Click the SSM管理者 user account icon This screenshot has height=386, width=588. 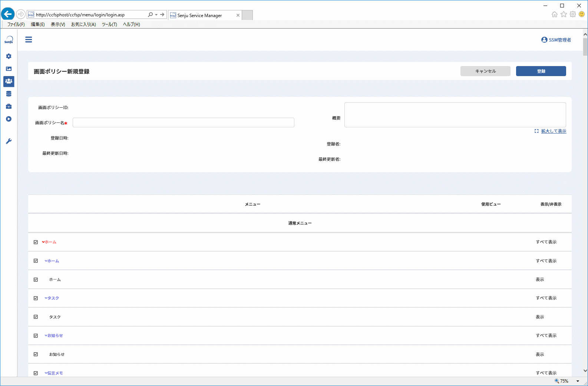point(544,40)
